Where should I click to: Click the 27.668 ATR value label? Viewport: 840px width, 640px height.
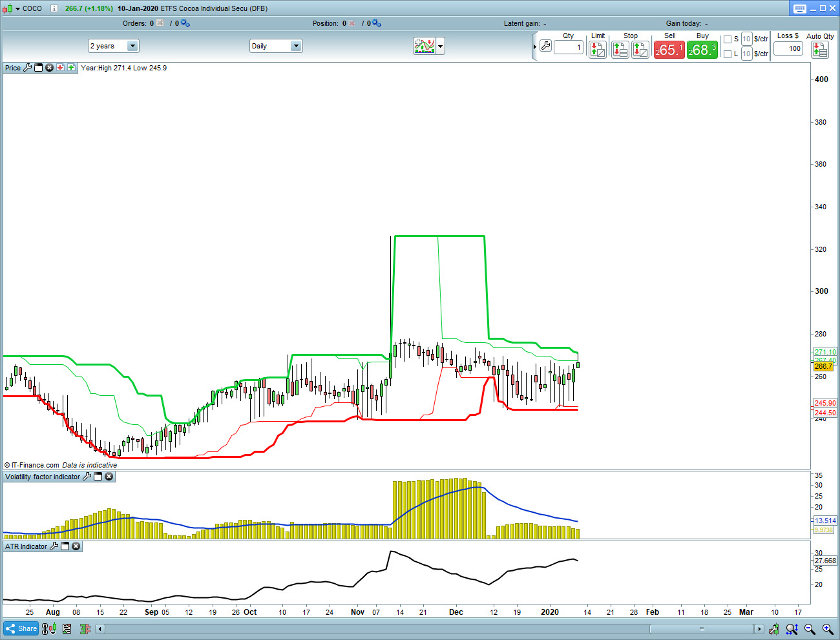tap(825, 561)
